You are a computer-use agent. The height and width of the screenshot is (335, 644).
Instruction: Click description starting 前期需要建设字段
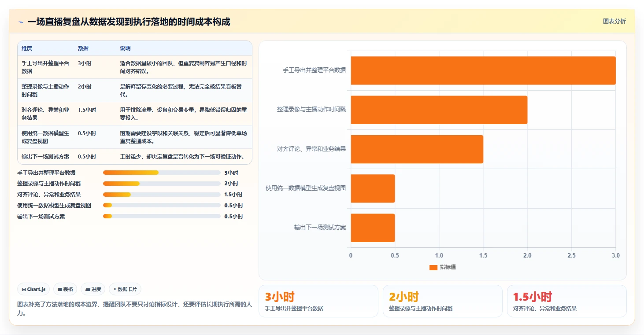(184, 137)
